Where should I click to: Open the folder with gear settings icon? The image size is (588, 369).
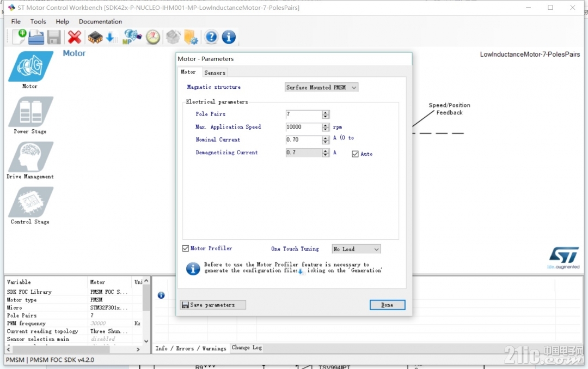point(191,37)
